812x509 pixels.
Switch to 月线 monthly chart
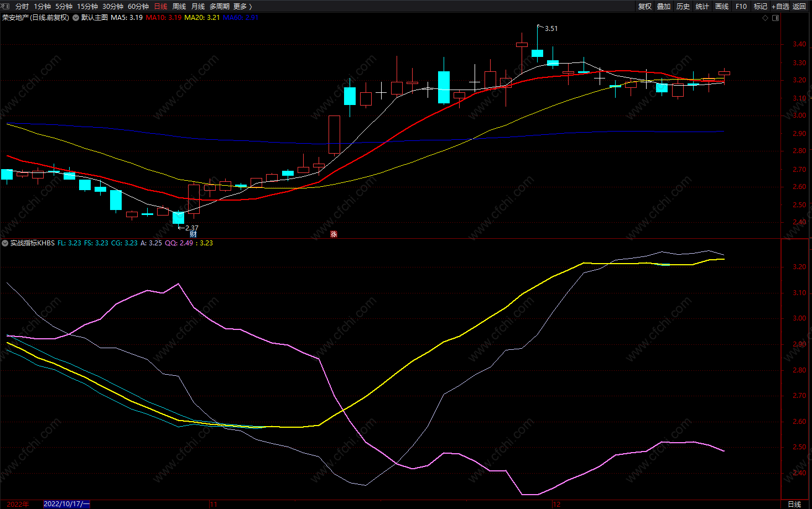point(198,7)
